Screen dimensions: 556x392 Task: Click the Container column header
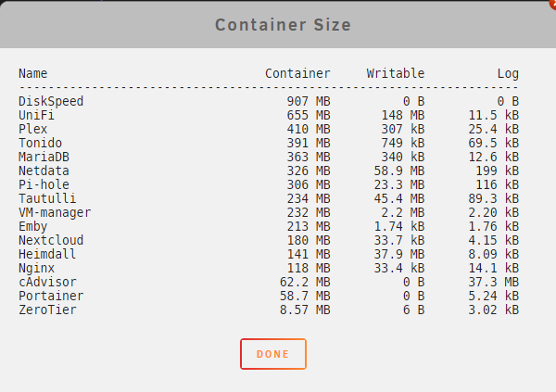coord(297,73)
